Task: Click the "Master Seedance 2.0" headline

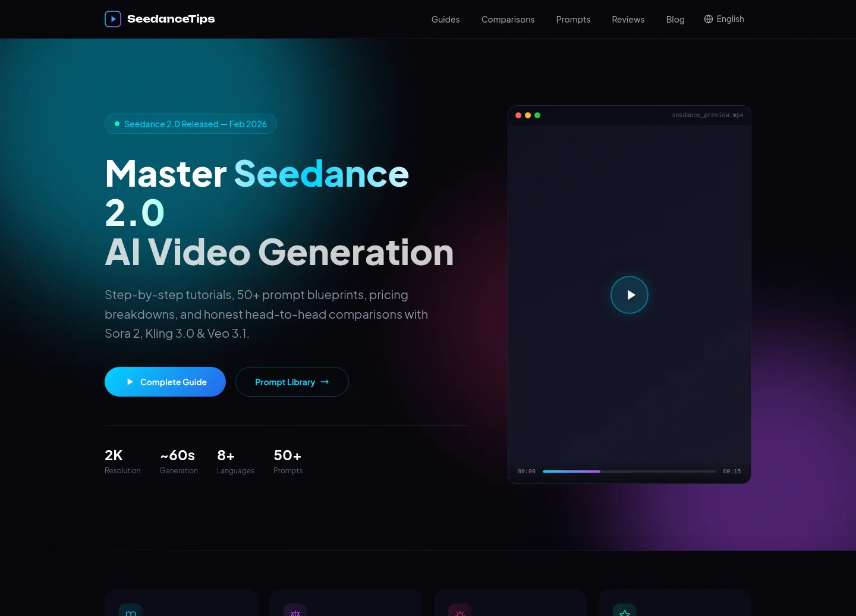Action: point(257,193)
